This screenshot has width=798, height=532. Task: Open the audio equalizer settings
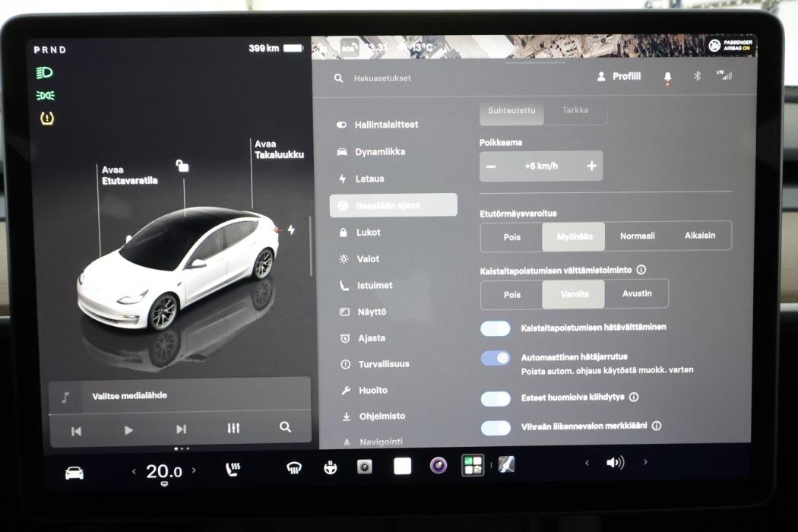[x=233, y=428]
